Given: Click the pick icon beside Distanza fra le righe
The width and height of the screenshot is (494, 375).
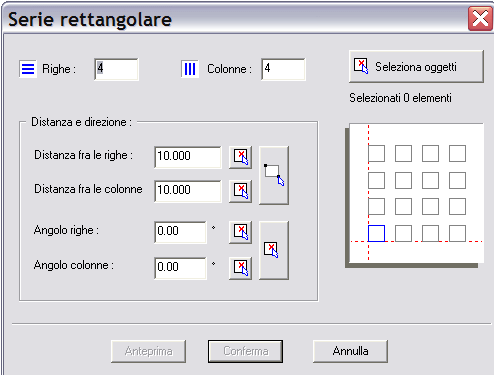Looking at the screenshot, I should coord(240,157).
